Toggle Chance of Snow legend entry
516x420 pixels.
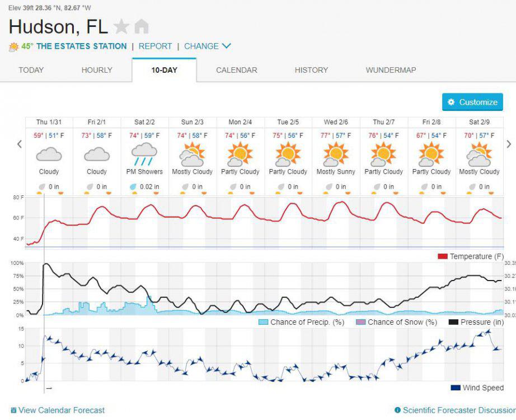[x=397, y=322]
